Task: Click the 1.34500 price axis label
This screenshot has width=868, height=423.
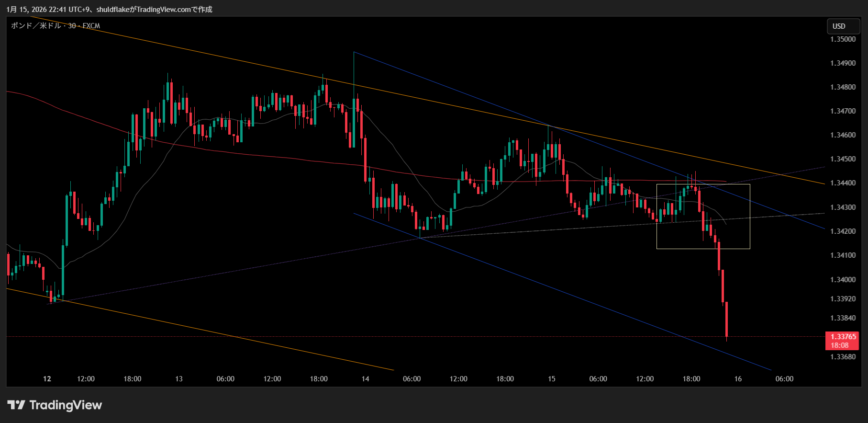Action: click(x=843, y=159)
